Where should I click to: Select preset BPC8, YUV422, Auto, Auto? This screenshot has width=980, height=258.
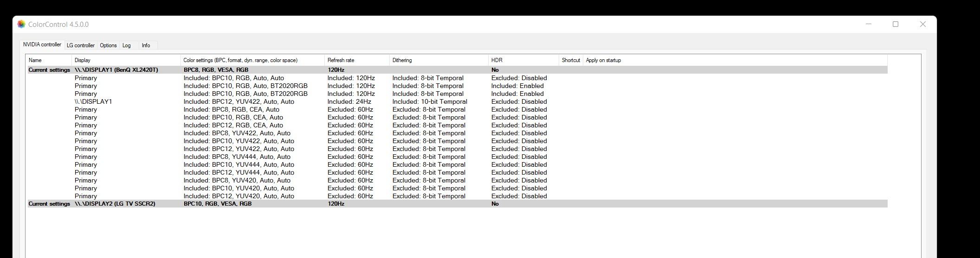click(x=457, y=133)
